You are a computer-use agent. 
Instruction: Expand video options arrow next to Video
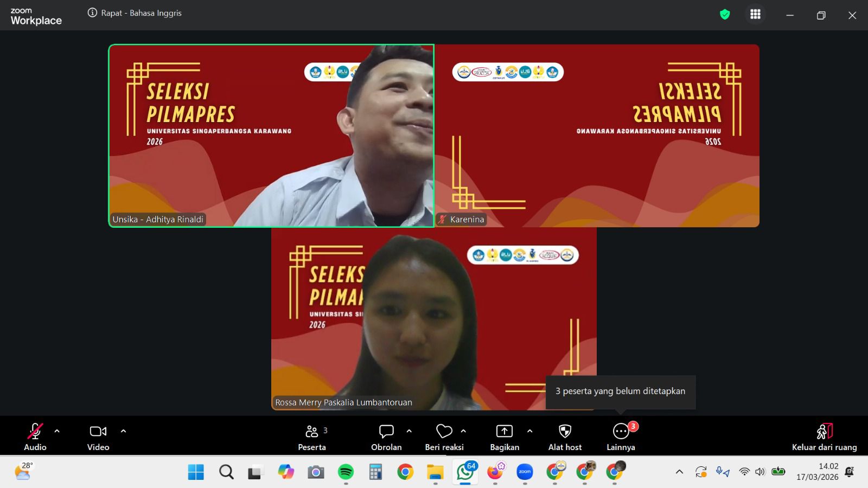[x=123, y=432]
